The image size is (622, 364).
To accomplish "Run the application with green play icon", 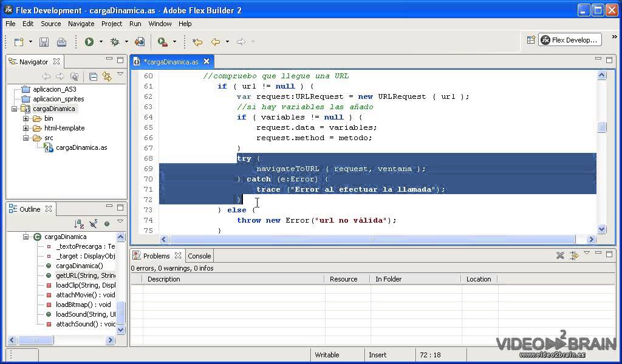I will [x=89, y=42].
